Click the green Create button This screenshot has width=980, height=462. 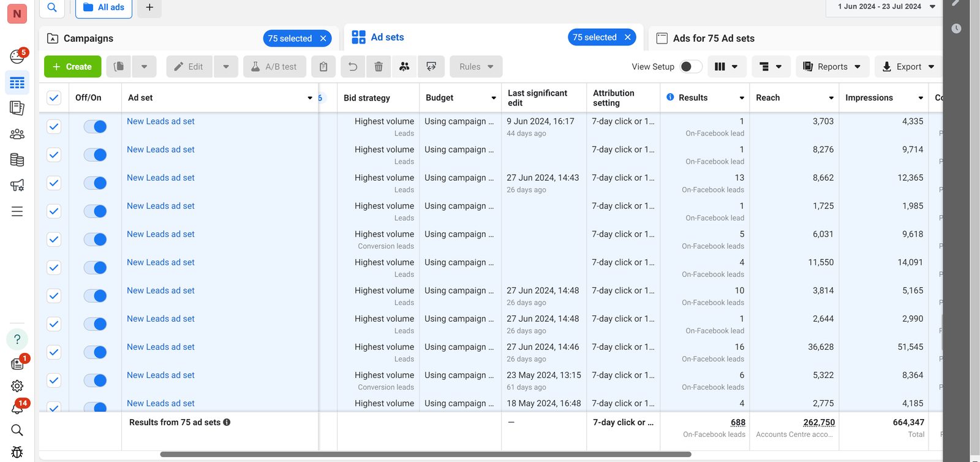[72, 67]
